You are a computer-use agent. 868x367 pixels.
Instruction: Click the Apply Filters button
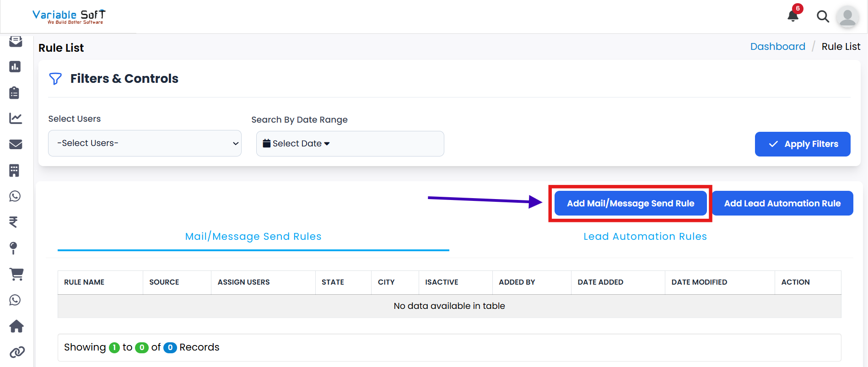click(x=803, y=144)
